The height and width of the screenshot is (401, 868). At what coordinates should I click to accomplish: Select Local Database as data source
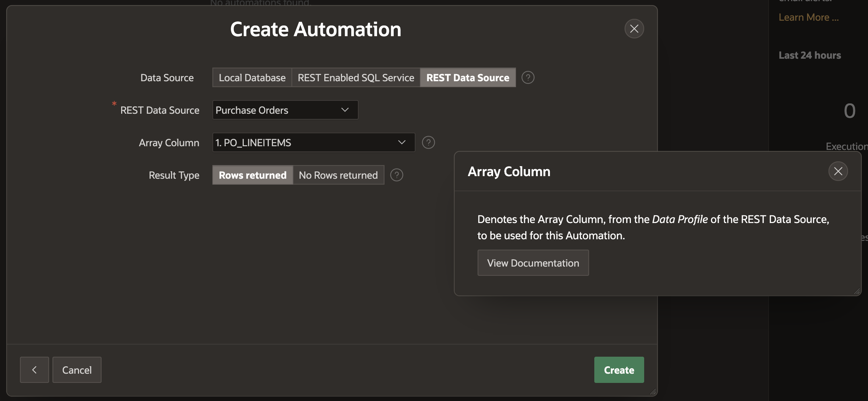pos(252,78)
